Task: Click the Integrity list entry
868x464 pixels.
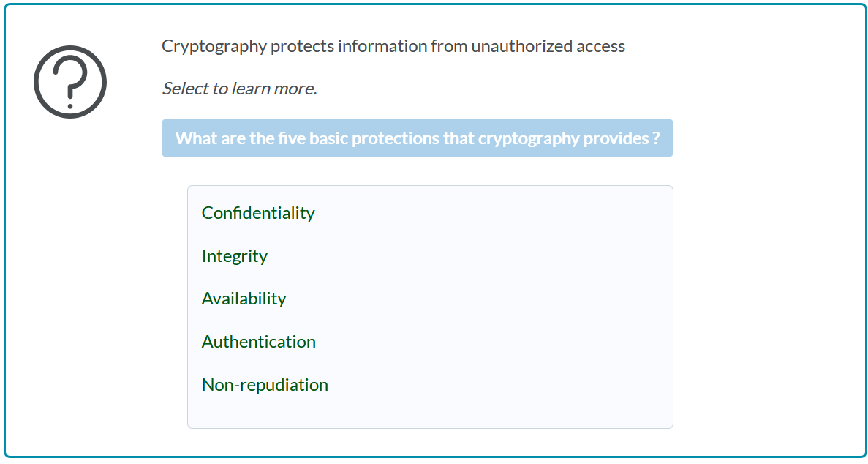Action: pyautogui.click(x=235, y=256)
